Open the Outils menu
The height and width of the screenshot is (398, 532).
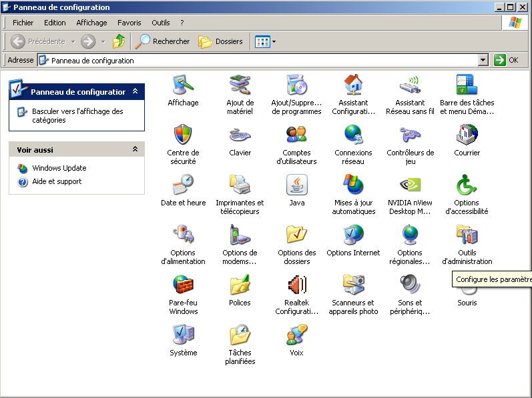[x=161, y=23]
